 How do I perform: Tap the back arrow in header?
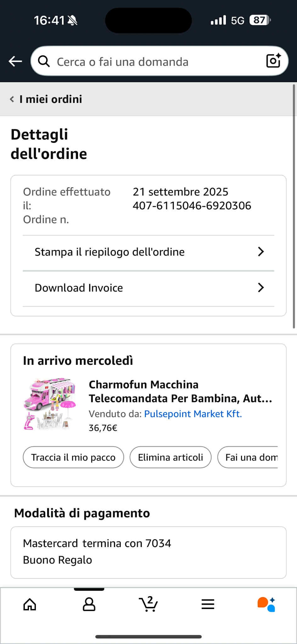click(x=15, y=61)
